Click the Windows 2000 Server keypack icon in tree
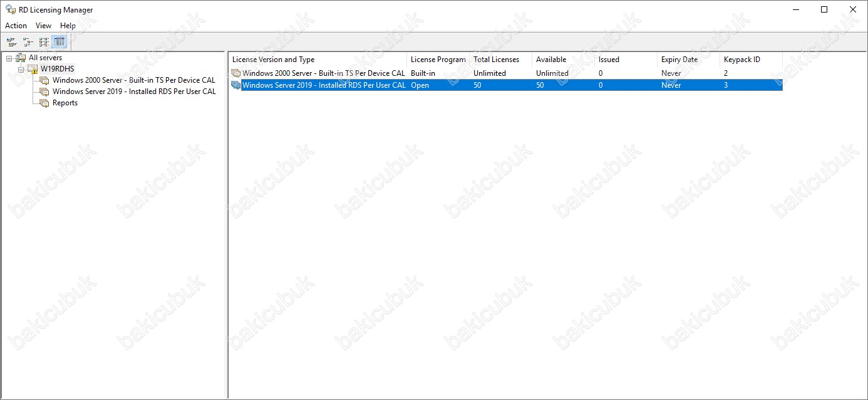868x400 pixels. pos(44,80)
